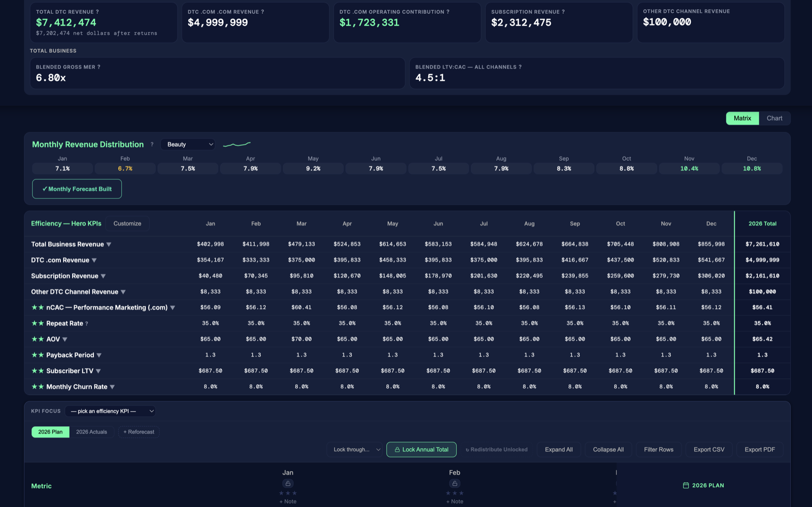Open the KPI Focus efficiency dropdown

pyautogui.click(x=110, y=411)
